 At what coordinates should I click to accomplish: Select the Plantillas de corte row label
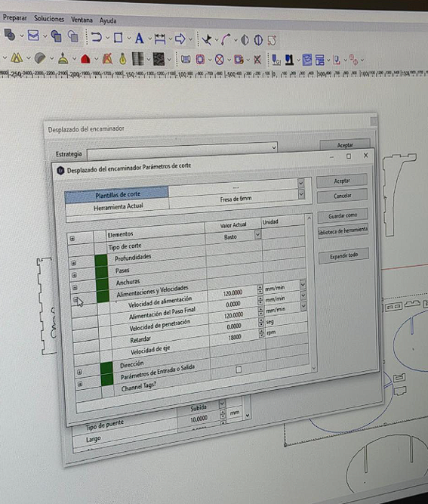[117, 195]
